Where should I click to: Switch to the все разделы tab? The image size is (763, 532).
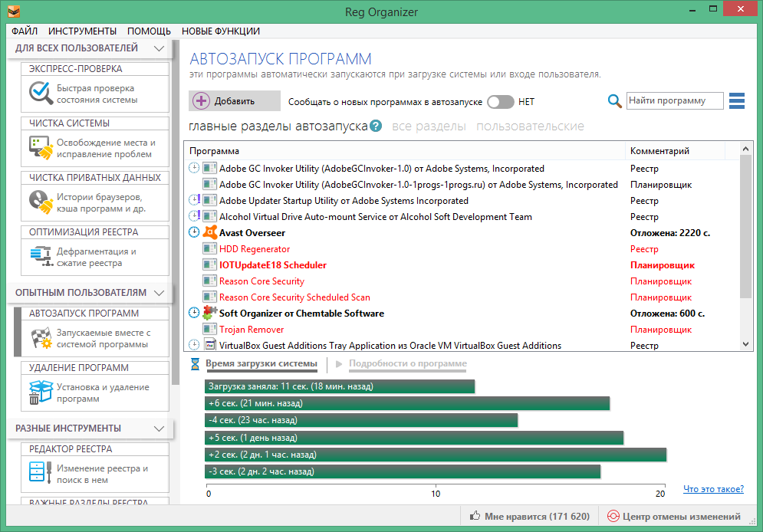(429, 126)
